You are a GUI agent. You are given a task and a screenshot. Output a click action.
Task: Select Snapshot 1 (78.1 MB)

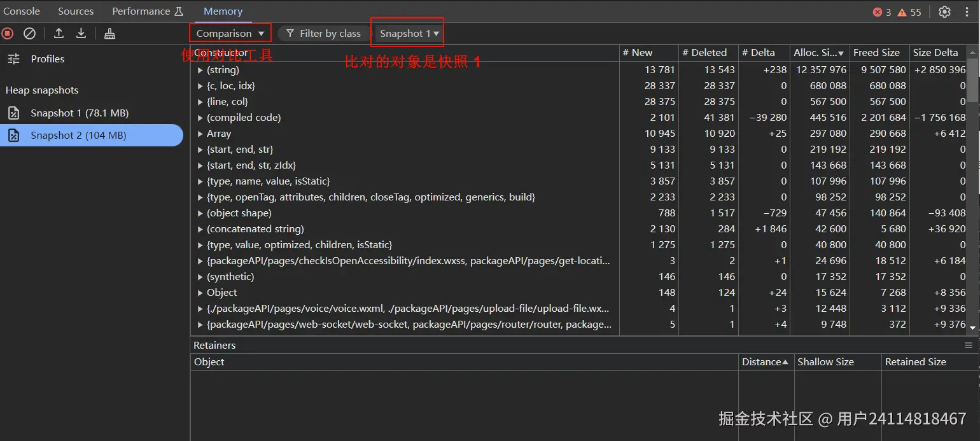pos(92,113)
